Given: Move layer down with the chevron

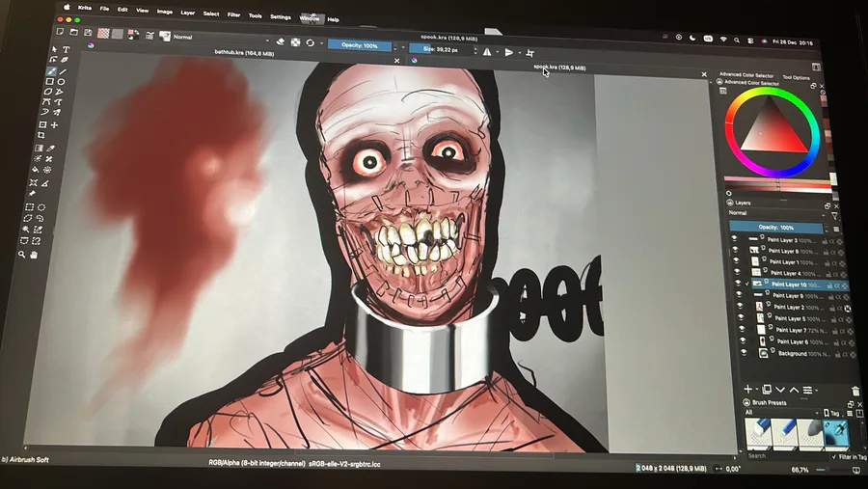Looking at the screenshot, I should pyautogui.click(x=780, y=390).
